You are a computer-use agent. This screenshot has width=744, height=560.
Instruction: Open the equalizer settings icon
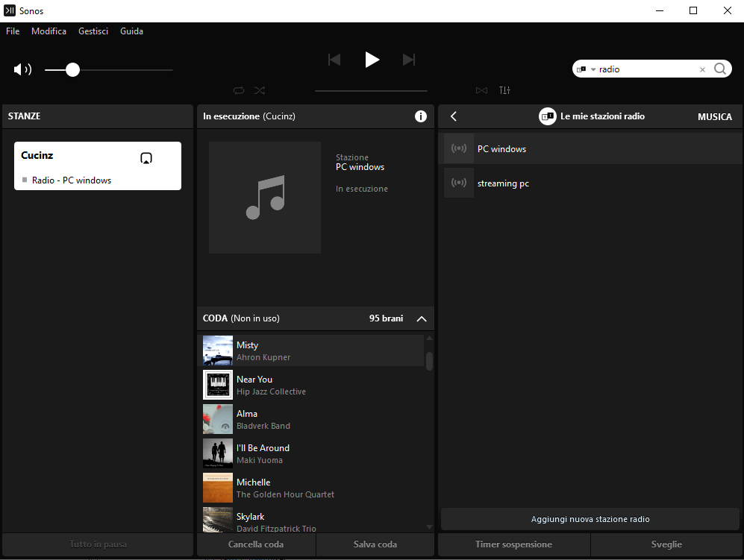pos(505,90)
